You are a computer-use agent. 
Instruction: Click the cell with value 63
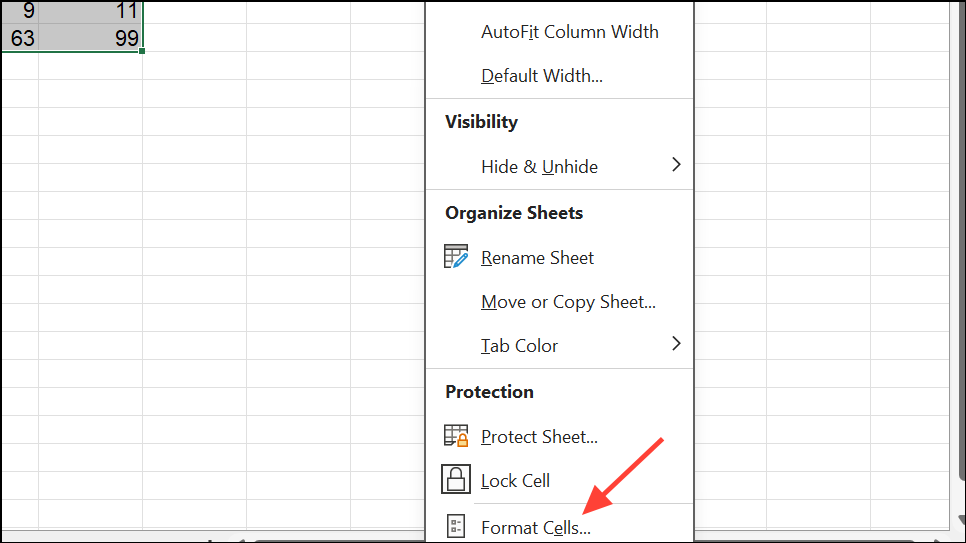[x=20, y=38]
